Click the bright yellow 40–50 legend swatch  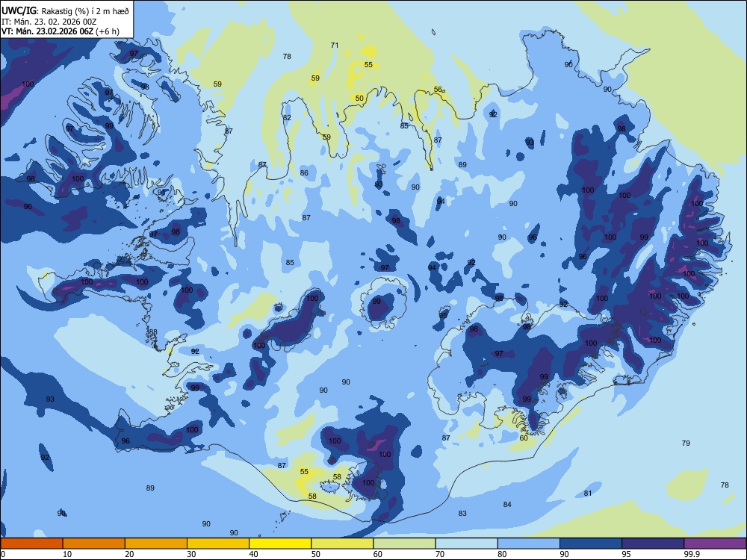[x=280, y=544]
